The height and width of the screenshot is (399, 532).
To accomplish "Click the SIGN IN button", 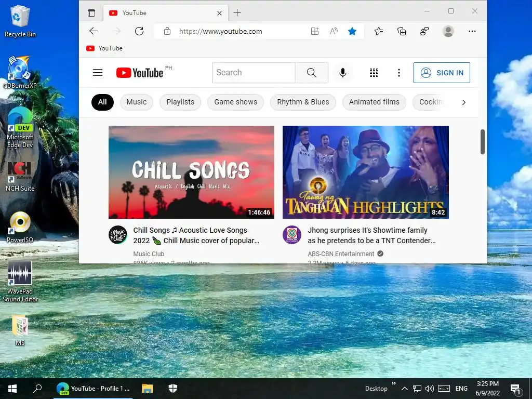I will [x=442, y=73].
